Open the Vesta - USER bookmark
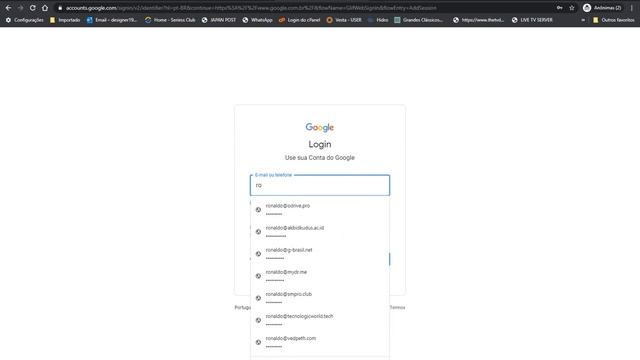The width and height of the screenshot is (640, 360). [x=344, y=20]
